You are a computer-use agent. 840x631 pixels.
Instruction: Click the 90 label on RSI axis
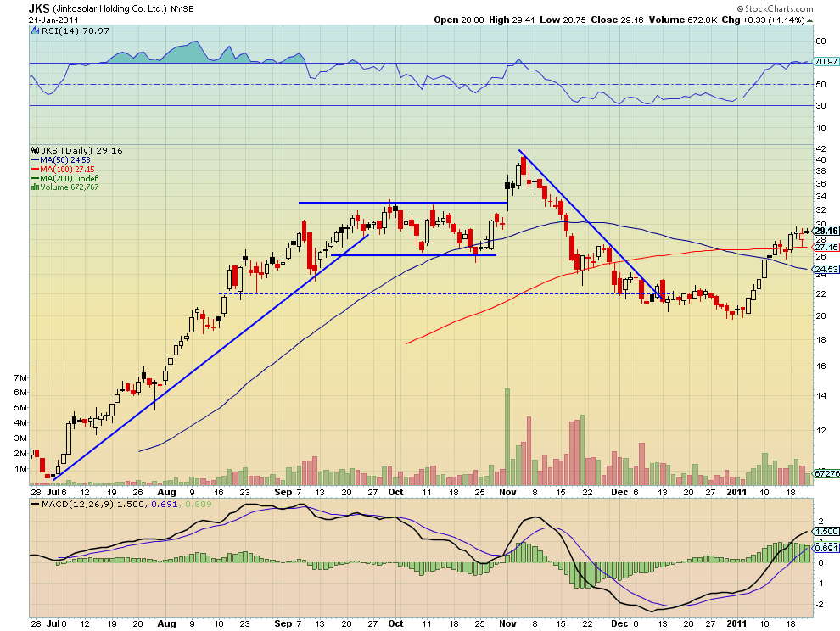[820, 42]
